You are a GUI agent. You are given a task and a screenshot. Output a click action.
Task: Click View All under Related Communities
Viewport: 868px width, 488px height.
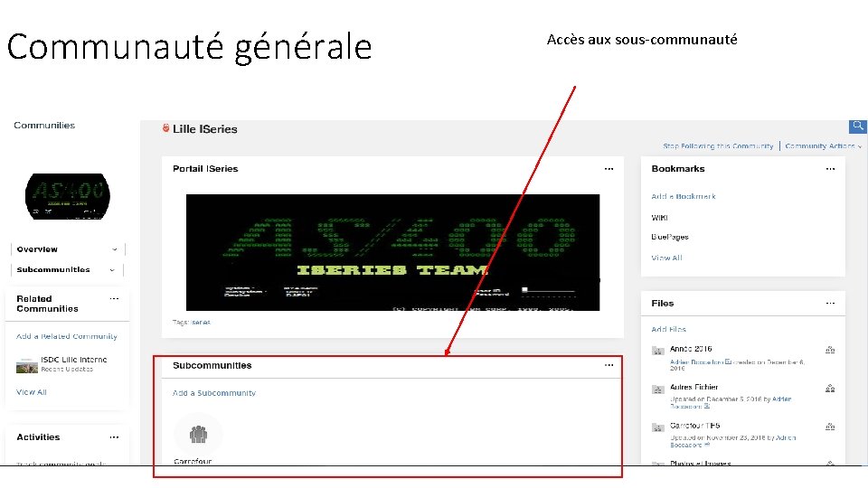[x=32, y=392]
